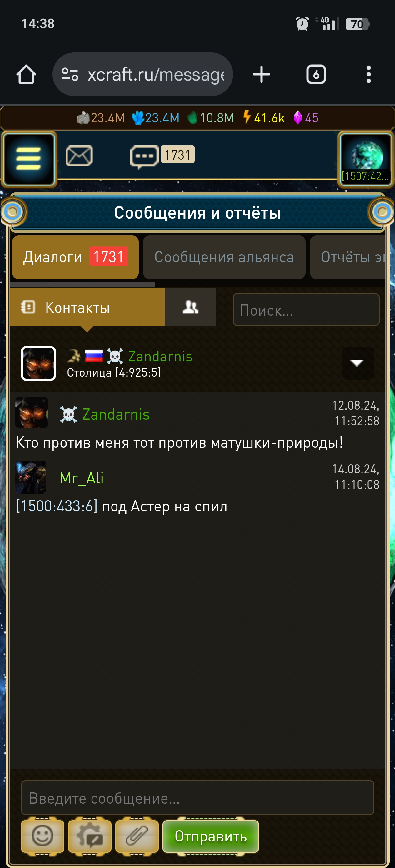Select the Контакты tab
The height and width of the screenshot is (868, 395).
(x=87, y=307)
